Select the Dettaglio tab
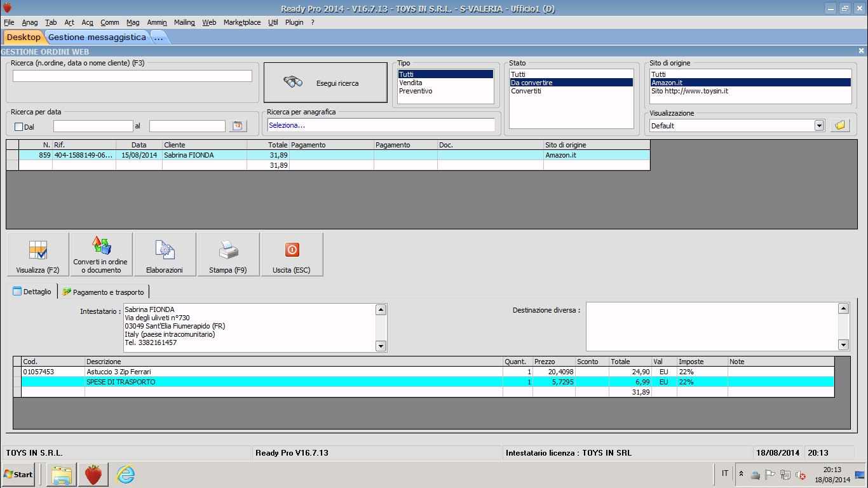The height and width of the screenshot is (488, 868). [x=32, y=292]
